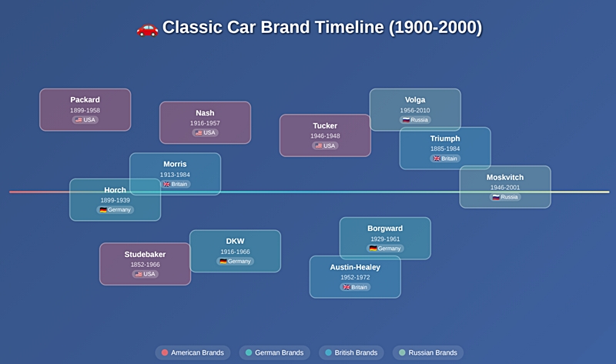Click the Britain flag badge on Austin-Healey
616x364 pixels.
coord(355,287)
